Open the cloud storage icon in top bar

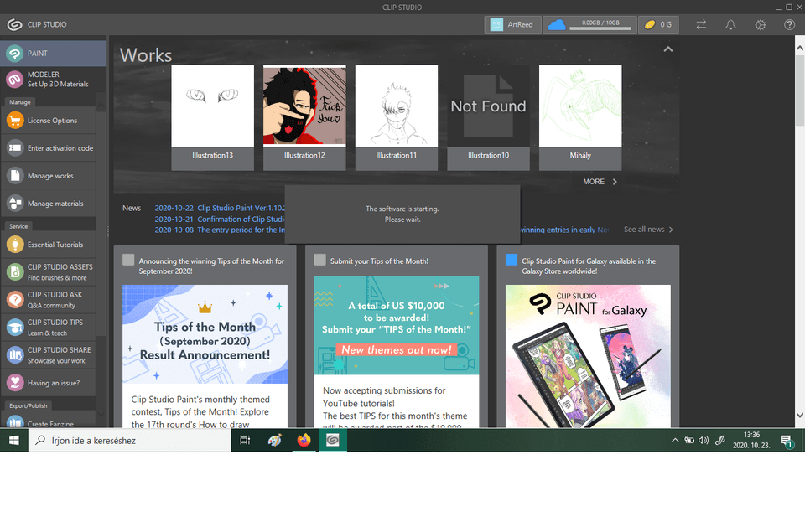pyautogui.click(x=556, y=24)
